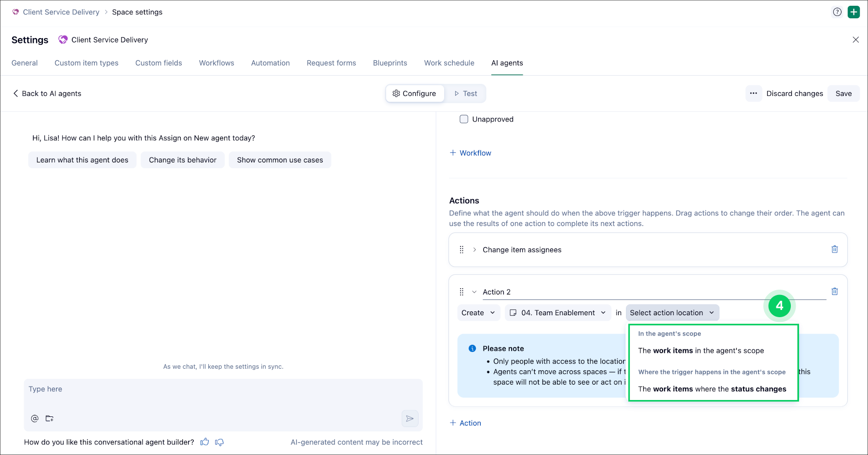868x455 pixels.
Task: Close the settings panel with X
Action: coord(855,40)
